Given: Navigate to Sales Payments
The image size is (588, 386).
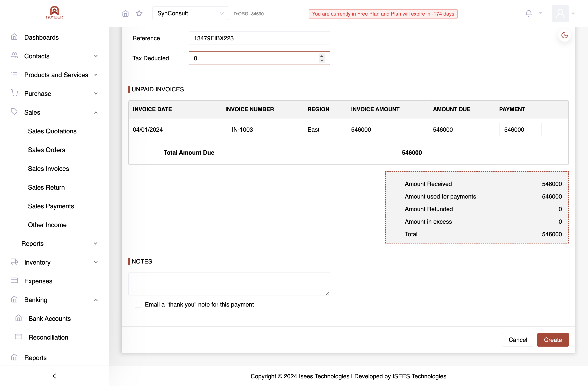Looking at the screenshot, I should 51,206.
